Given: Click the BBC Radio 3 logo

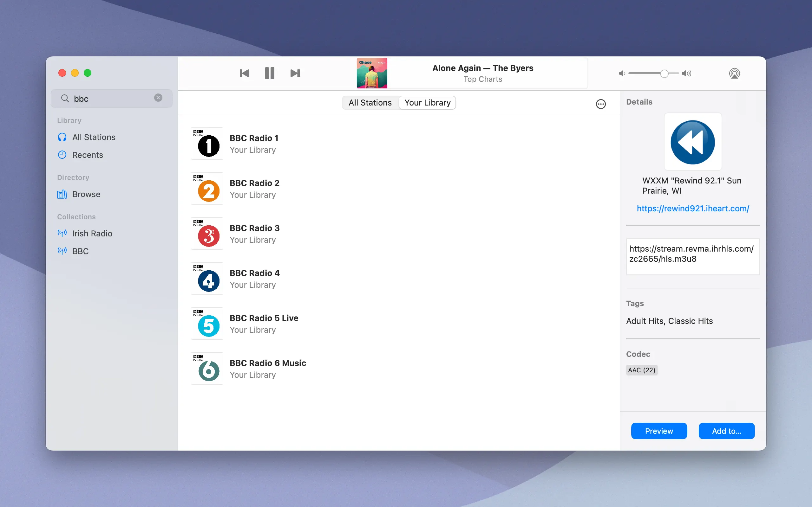Looking at the screenshot, I should pos(207,234).
